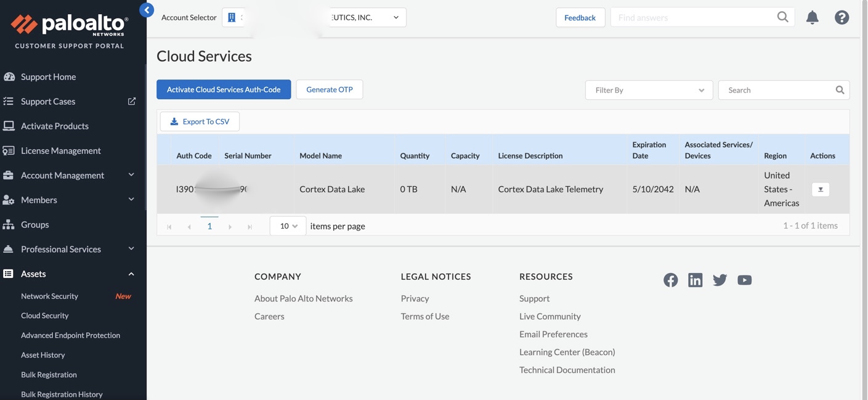Open the notifications bell
This screenshot has width=868, height=400.
coord(812,17)
